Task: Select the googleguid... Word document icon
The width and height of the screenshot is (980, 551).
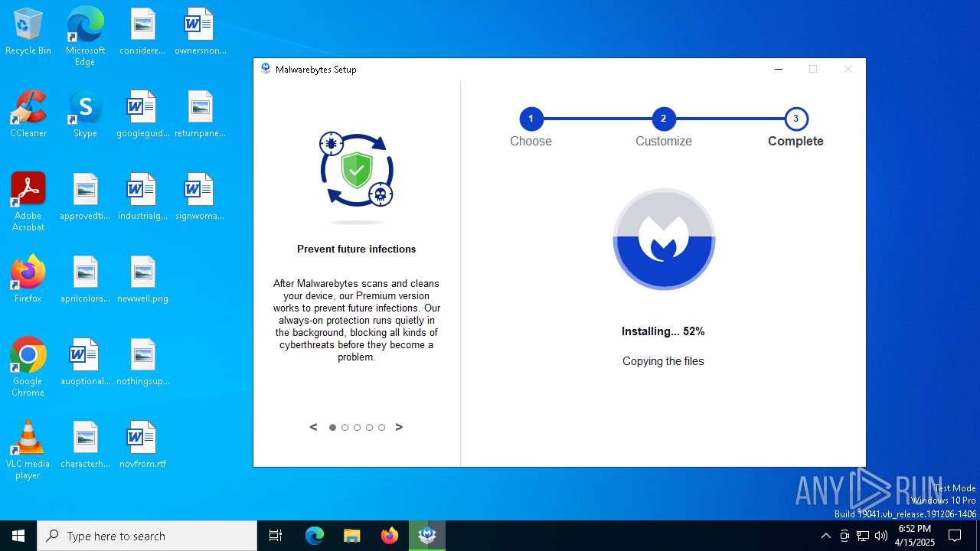Action: point(142,113)
